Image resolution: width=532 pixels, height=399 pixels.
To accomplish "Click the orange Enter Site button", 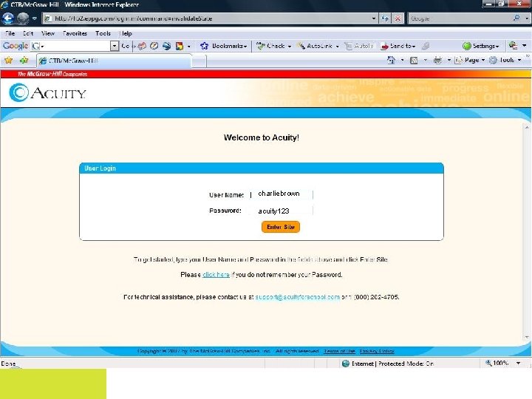I will click(281, 227).
